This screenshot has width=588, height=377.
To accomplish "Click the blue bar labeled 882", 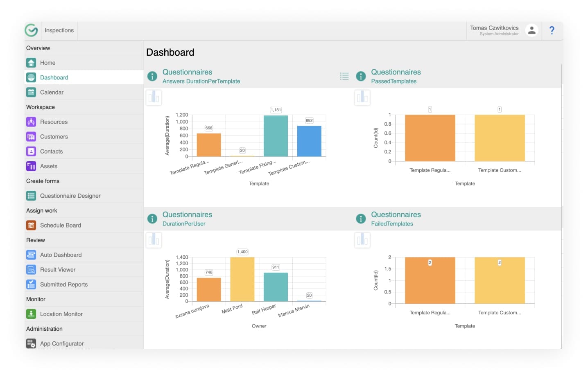I will pyautogui.click(x=309, y=141).
